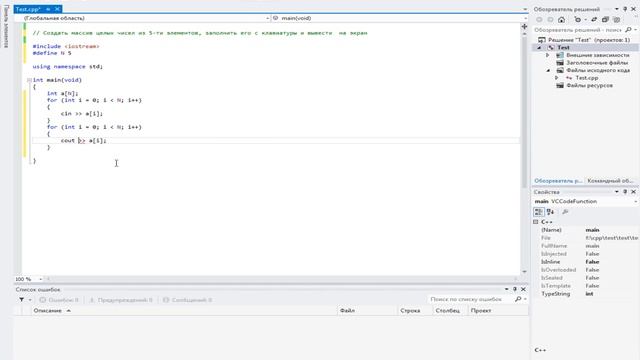Toggle the Warnings filter in Error List
The height and width of the screenshot is (360, 640).
(x=120, y=300)
